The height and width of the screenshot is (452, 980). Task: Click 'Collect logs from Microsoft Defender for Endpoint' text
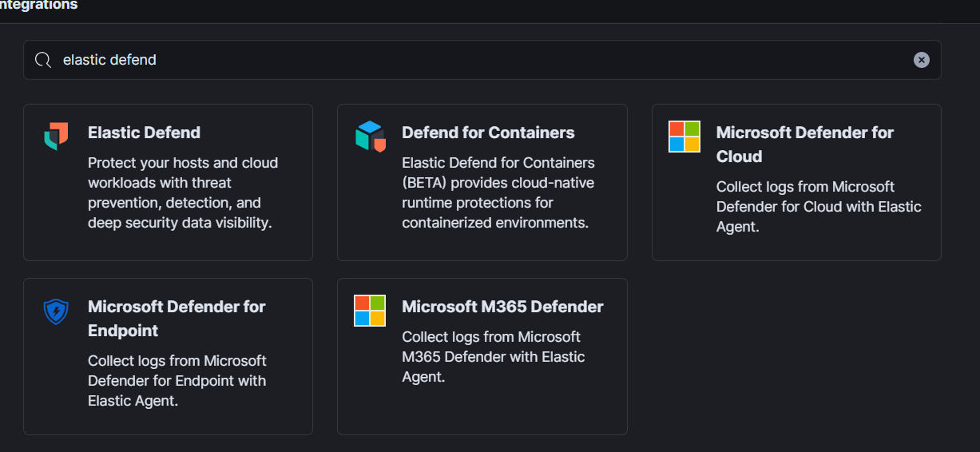(177, 381)
